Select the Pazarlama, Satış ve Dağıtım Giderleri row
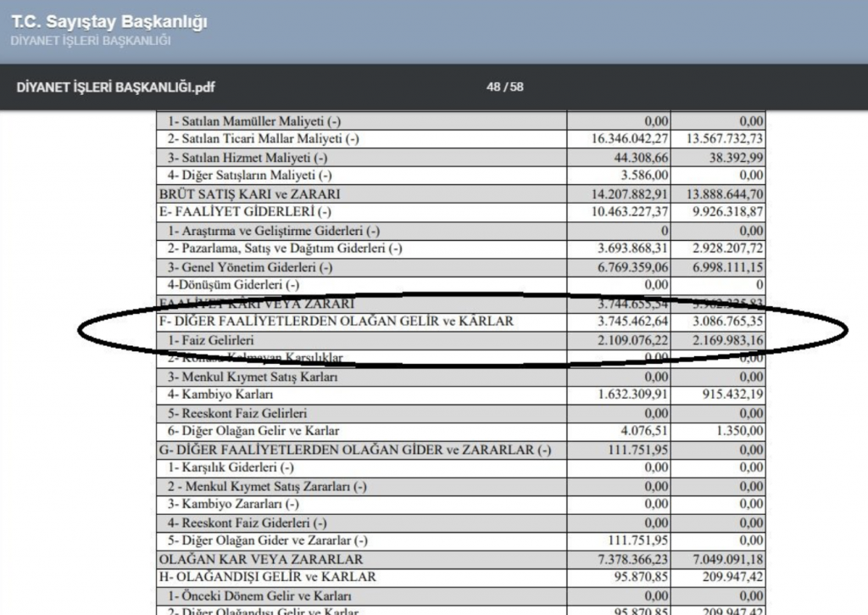This screenshot has height=615, width=868. [284, 249]
